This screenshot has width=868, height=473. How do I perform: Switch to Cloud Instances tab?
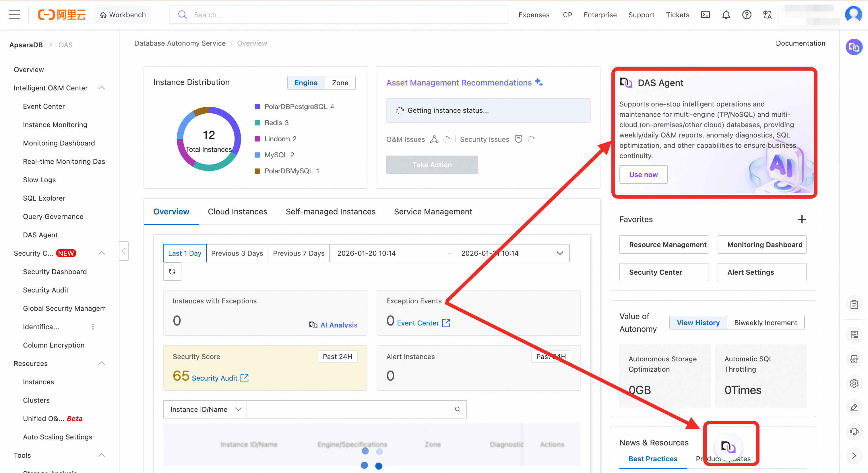pyautogui.click(x=237, y=212)
